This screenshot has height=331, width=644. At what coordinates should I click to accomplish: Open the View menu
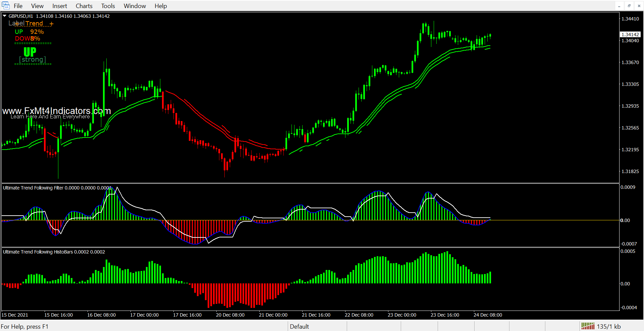(37, 6)
